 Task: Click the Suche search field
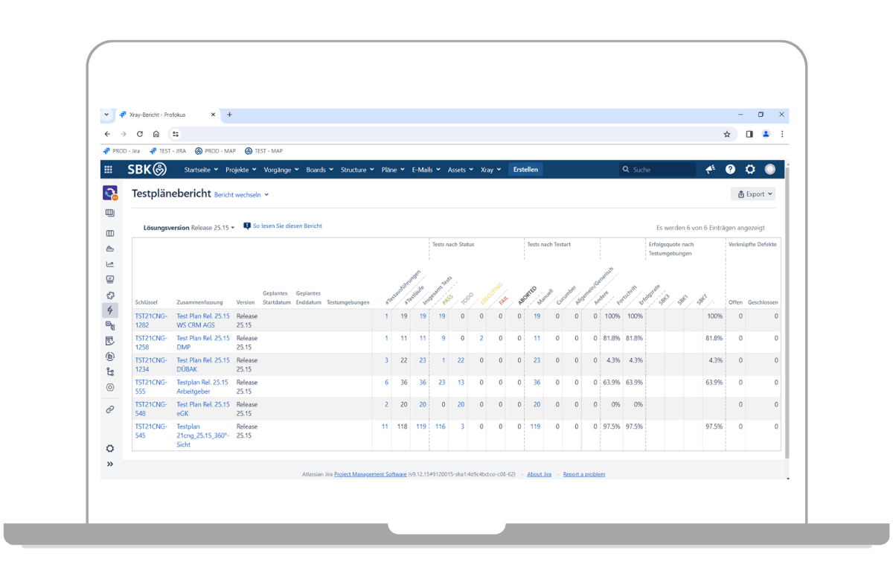click(659, 170)
